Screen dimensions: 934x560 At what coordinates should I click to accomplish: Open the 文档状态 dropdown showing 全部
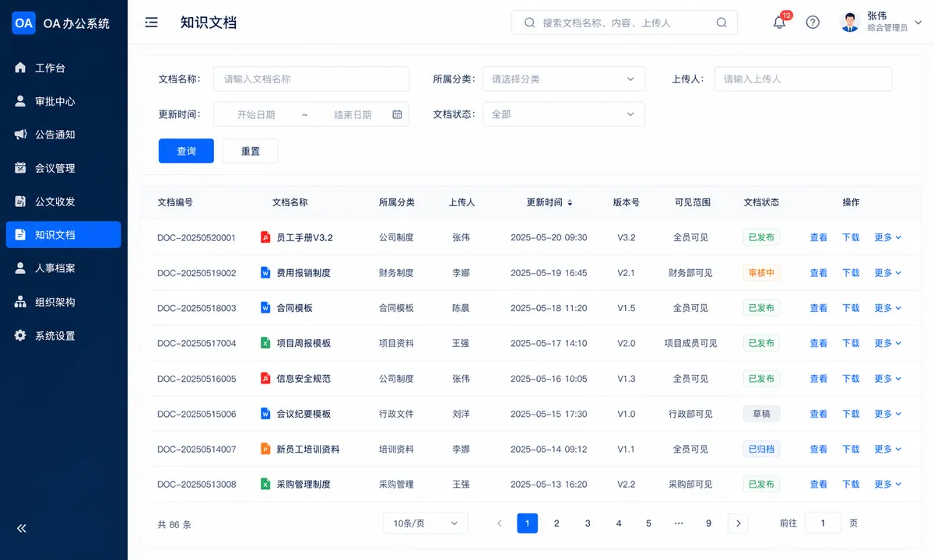pyautogui.click(x=564, y=114)
